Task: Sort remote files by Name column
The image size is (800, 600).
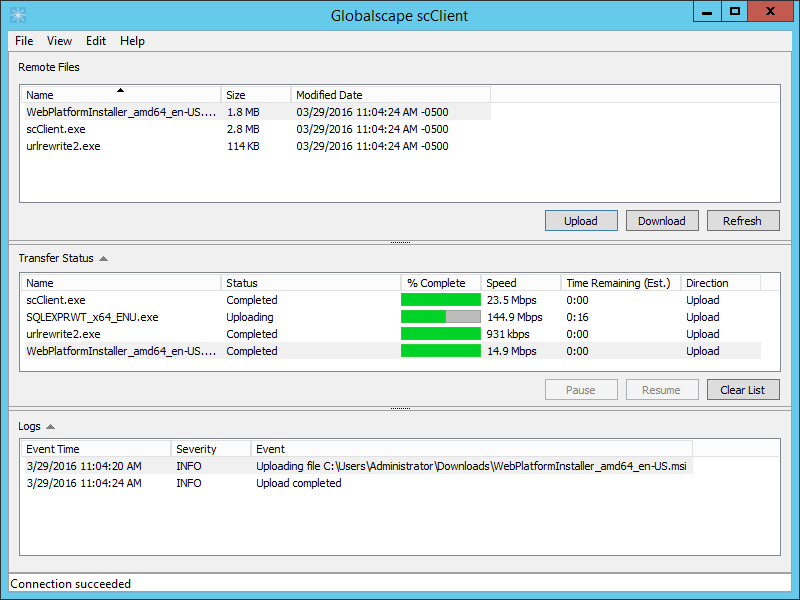Action: pos(121,95)
